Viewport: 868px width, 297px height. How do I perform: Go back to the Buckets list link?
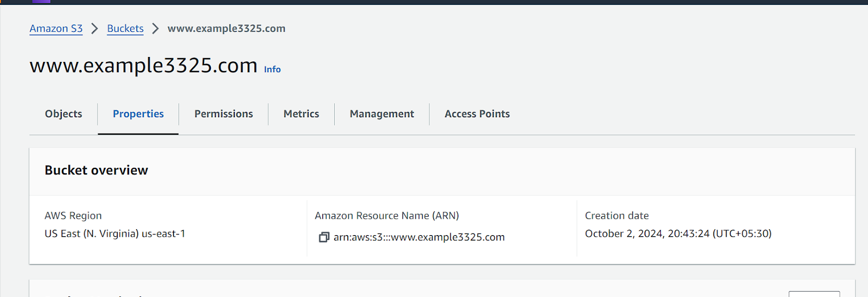coord(125,29)
